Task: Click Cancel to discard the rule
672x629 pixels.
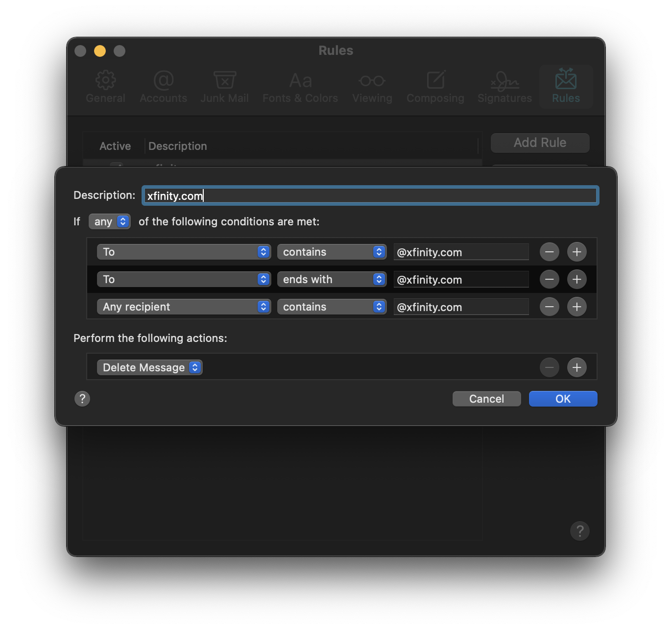Action: tap(486, 399)
